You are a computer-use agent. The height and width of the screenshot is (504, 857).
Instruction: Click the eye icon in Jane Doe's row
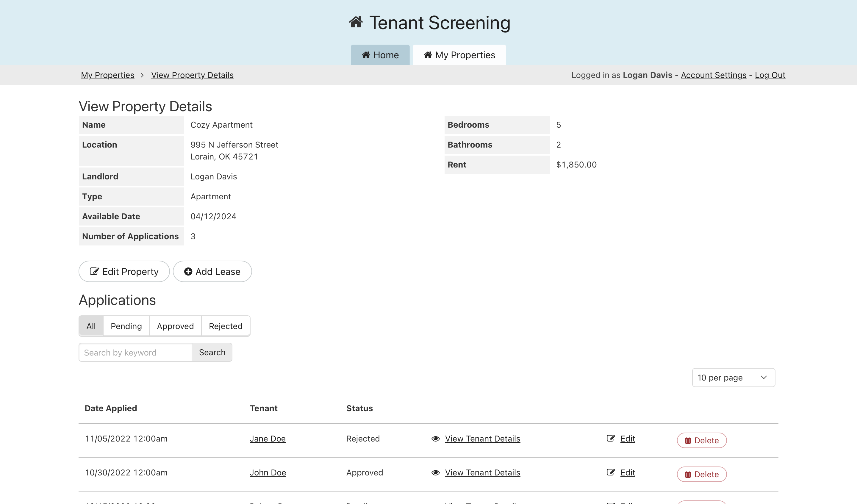(x=435, y=439)
